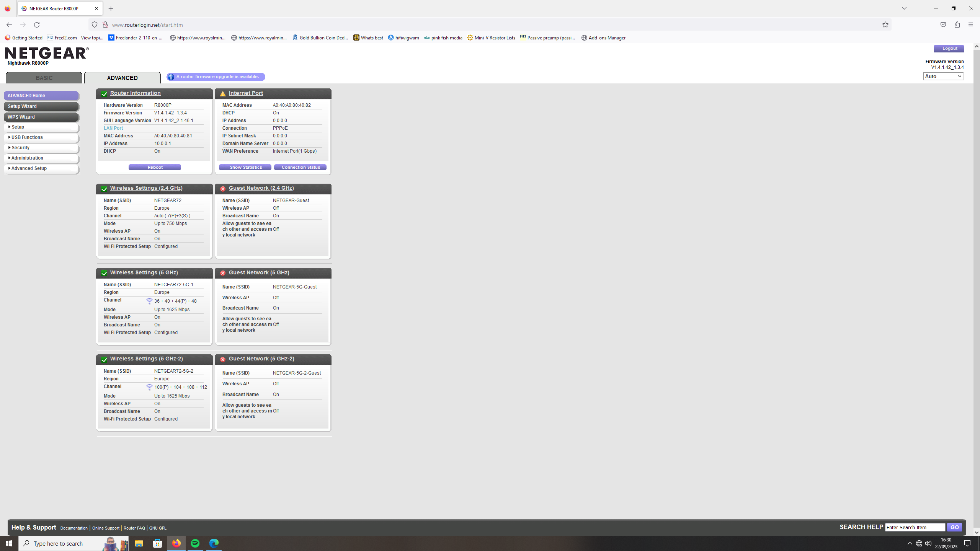Screen dimensions: 980x551
Task: Expand the Security sidebar section
Action: [20, 147]
